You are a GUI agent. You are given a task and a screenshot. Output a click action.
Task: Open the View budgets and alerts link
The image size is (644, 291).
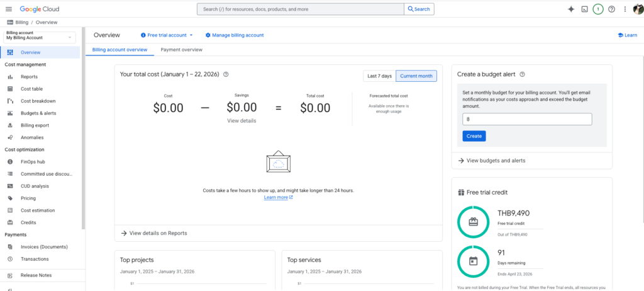point(496,161)
